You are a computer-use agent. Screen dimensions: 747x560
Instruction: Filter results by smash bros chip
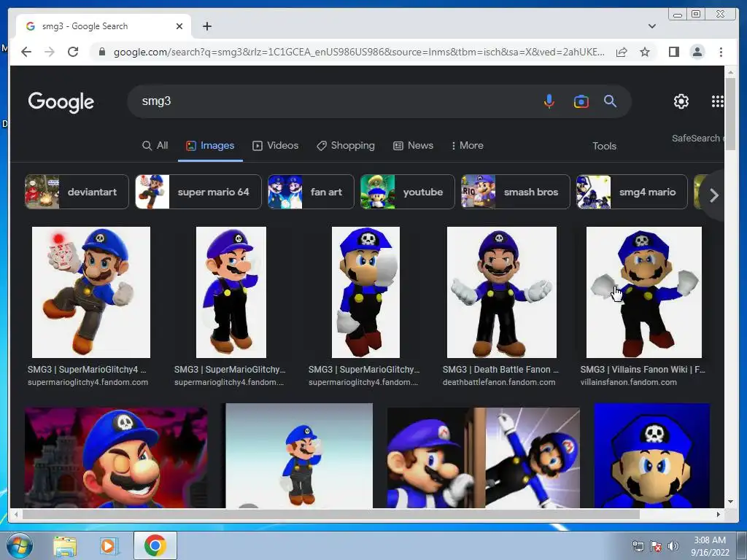[515, 192]
